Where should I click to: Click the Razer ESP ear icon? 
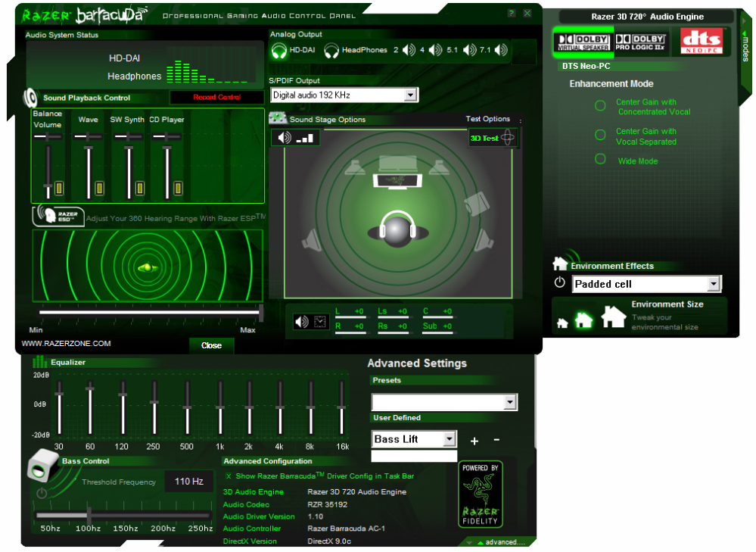pyautogui.click(x=58, y=215)
